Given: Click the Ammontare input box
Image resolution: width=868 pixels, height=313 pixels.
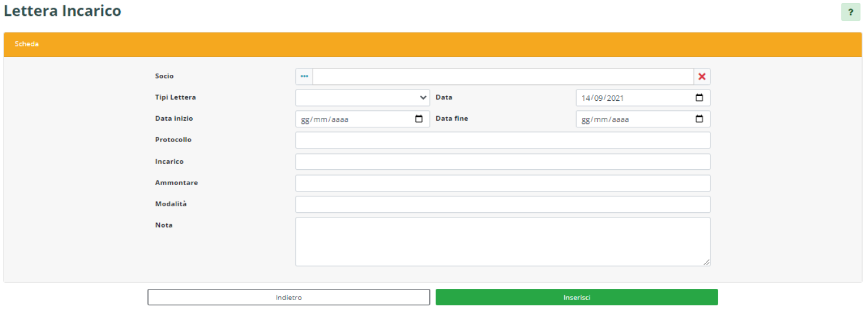Looking at the screenshot, I should pyautogui.click(x=502, y=183).
